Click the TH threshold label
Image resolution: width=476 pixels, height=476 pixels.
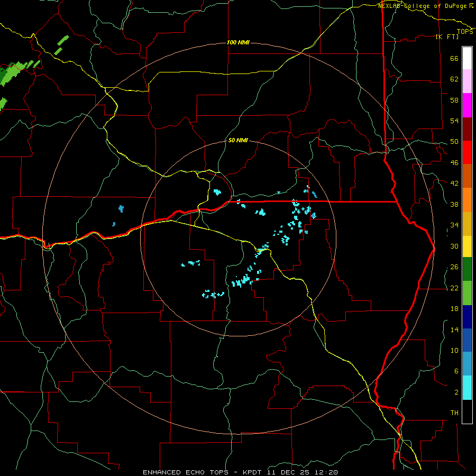coord(454,413)
